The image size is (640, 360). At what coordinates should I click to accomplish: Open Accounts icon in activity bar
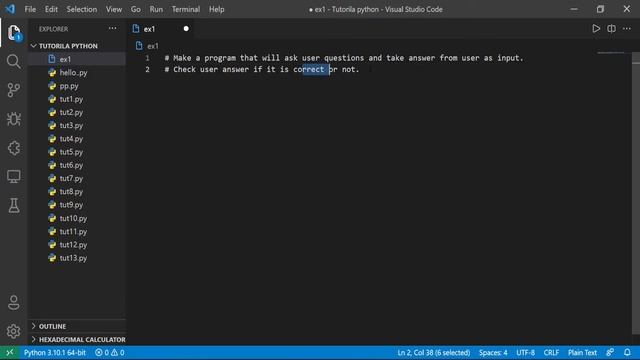coord(13,302)
